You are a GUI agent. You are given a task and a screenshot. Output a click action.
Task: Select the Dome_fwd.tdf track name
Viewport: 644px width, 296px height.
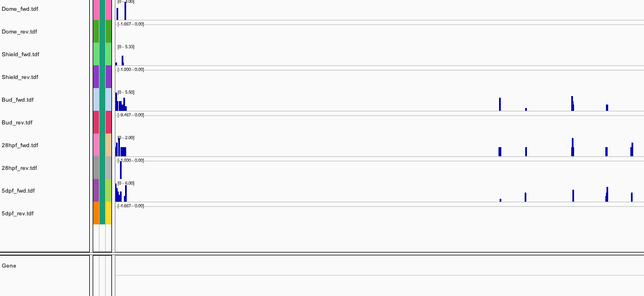tap(20, 9)
